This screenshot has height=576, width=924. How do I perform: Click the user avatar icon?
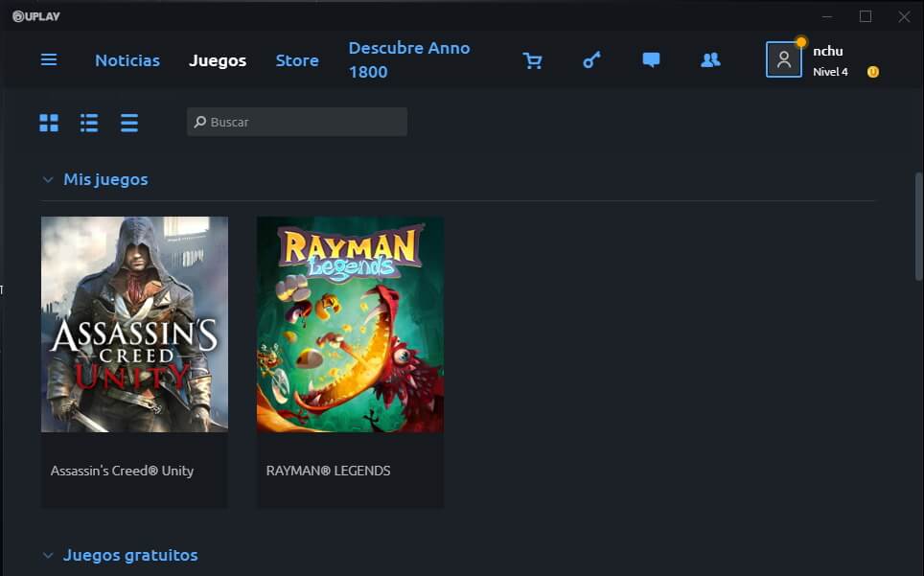tap(783, 59)
